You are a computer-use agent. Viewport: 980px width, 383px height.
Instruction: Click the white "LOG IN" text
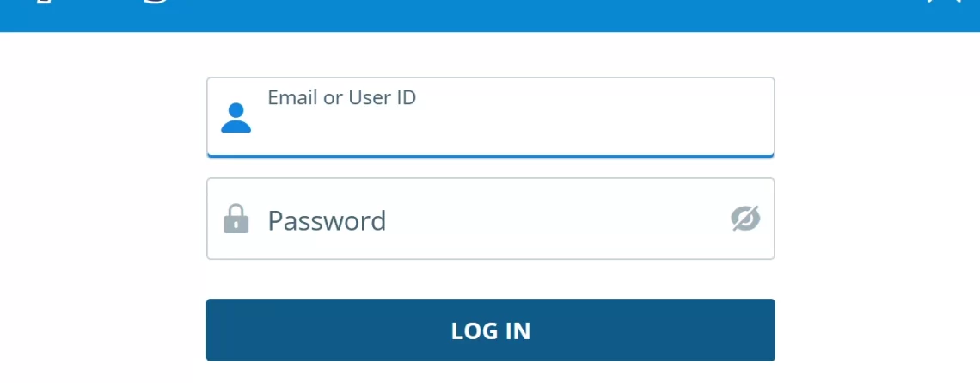(490, 330)
